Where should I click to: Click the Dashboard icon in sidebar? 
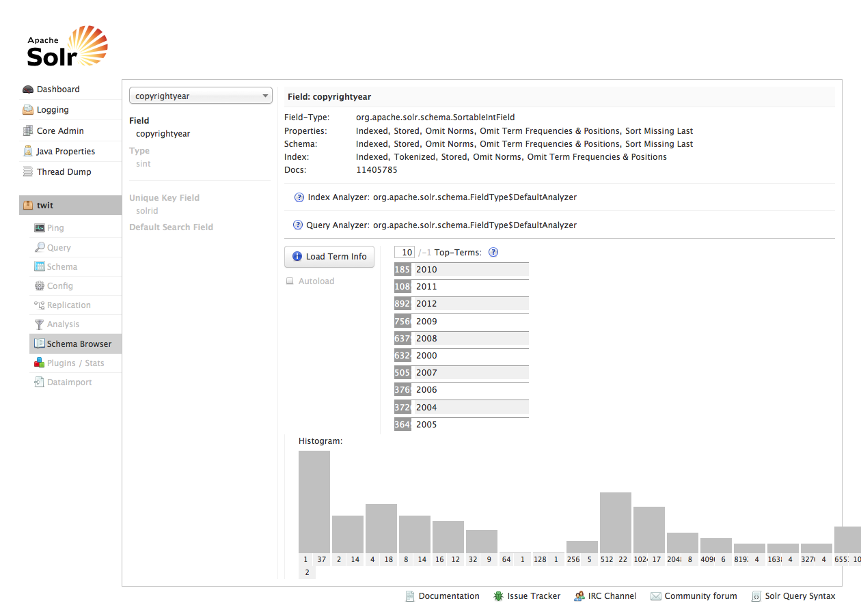[28, 89]
